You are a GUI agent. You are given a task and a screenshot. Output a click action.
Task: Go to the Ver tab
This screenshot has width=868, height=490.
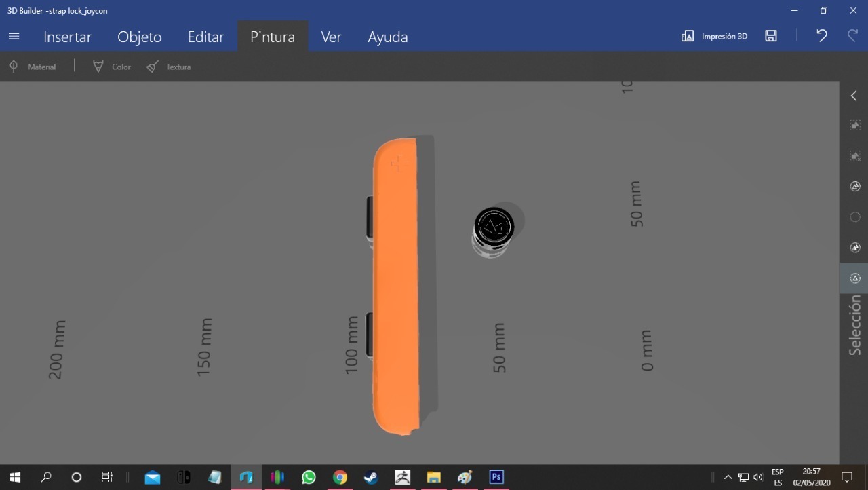click(x=331, y=37)
